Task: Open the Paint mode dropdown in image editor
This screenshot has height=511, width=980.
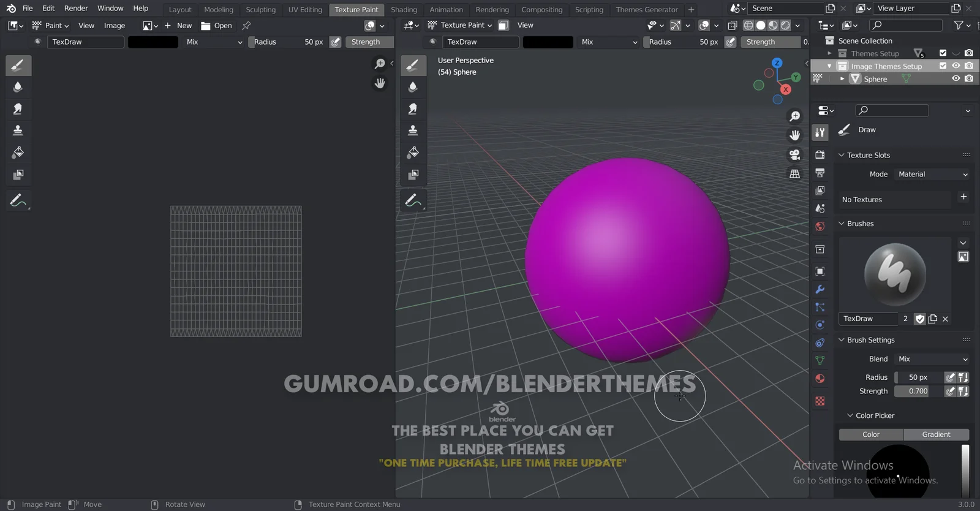Action: 50,26
